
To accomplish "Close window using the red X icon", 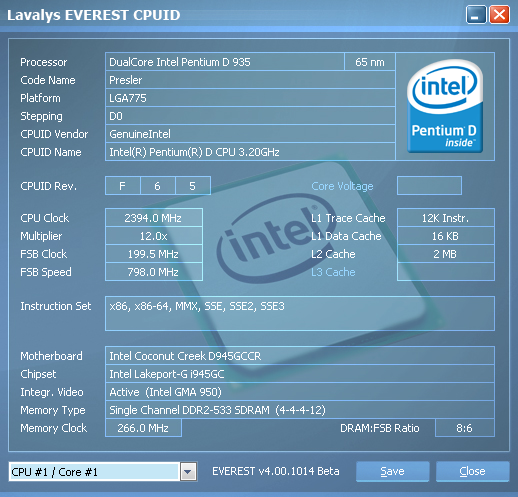I will (499, 15).
